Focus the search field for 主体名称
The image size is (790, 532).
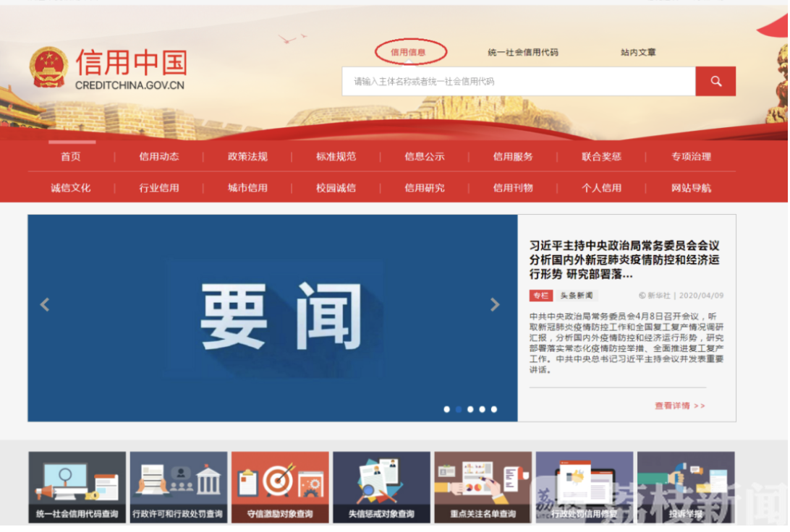pyautogui.click(x=519, y=82)
